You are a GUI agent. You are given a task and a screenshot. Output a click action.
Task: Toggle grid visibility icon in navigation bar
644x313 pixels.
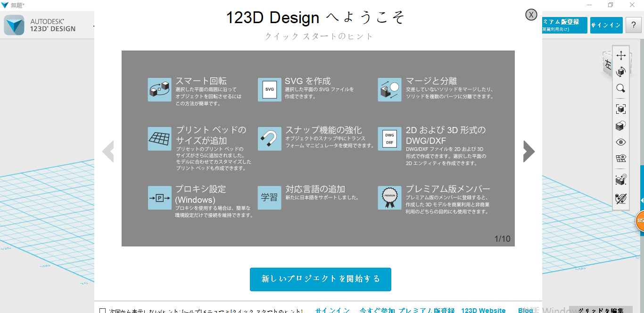coord(621,159)
